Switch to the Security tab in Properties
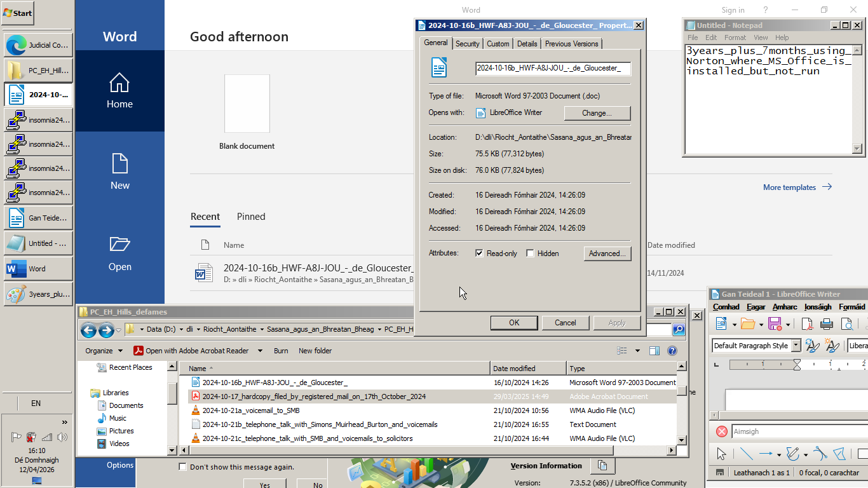This screenshot has height=488, width=868. click(x=467, y=44)
